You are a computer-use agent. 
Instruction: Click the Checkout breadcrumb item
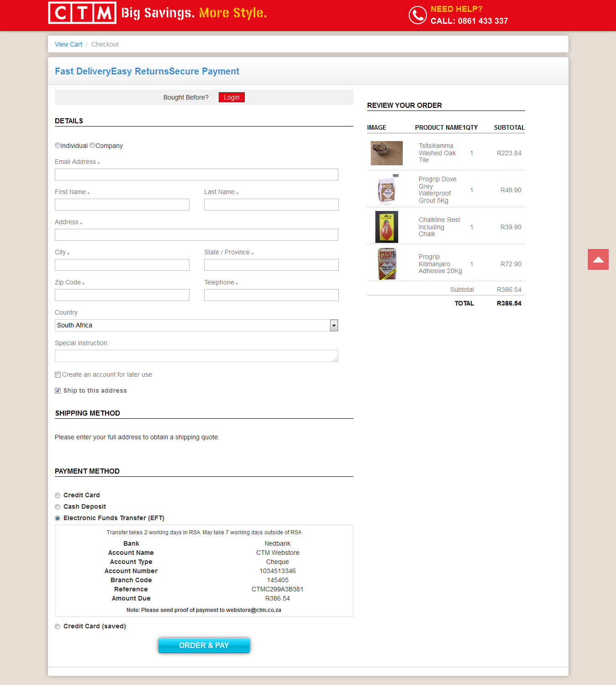coord(105,44)
